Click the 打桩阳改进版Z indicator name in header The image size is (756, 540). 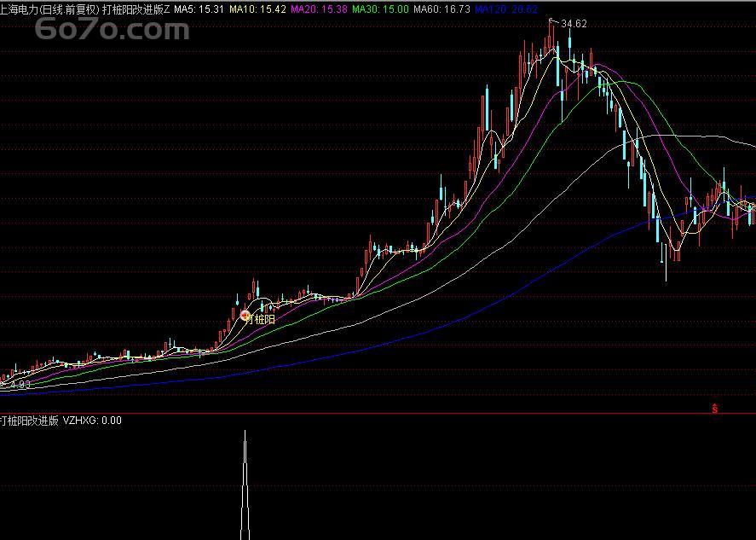[136, 9]
